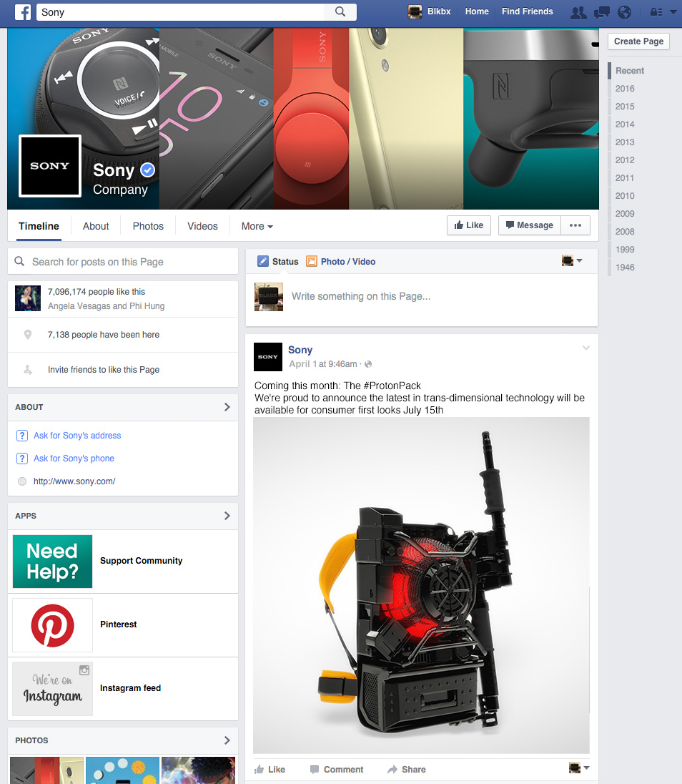Viewport: 682px width, 784px height.
Task: Expand the PHOTOS section chevron
Action: pyautogui.click(x=227, y=740)
